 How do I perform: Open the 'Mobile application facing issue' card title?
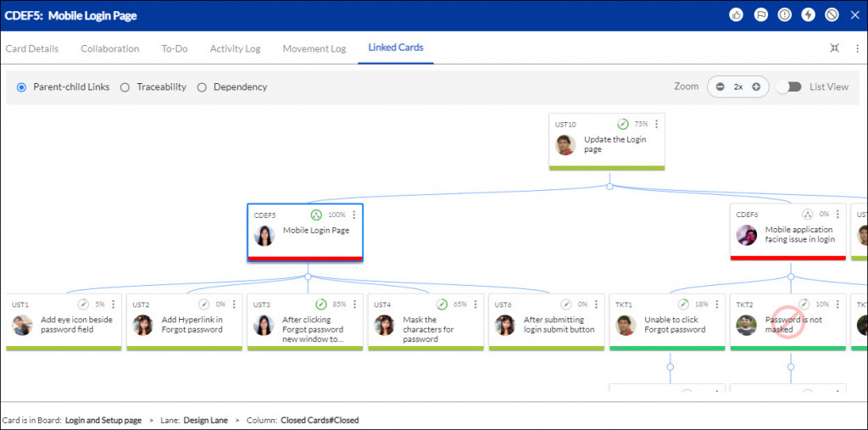pos(798,234)
